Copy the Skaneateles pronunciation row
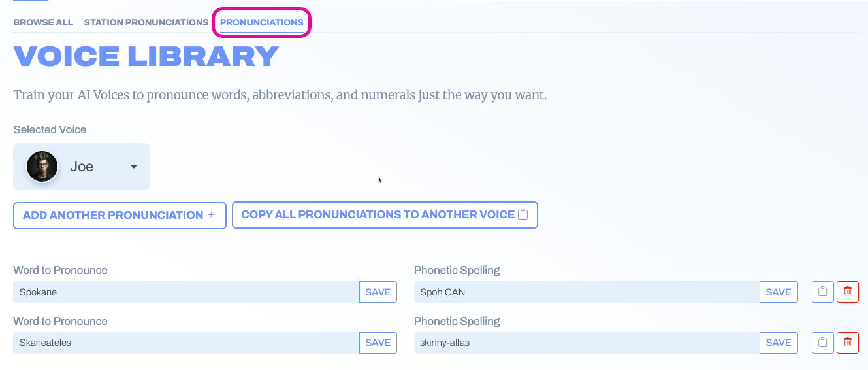This screenshot has height=370, width=868. pos(822,343)
